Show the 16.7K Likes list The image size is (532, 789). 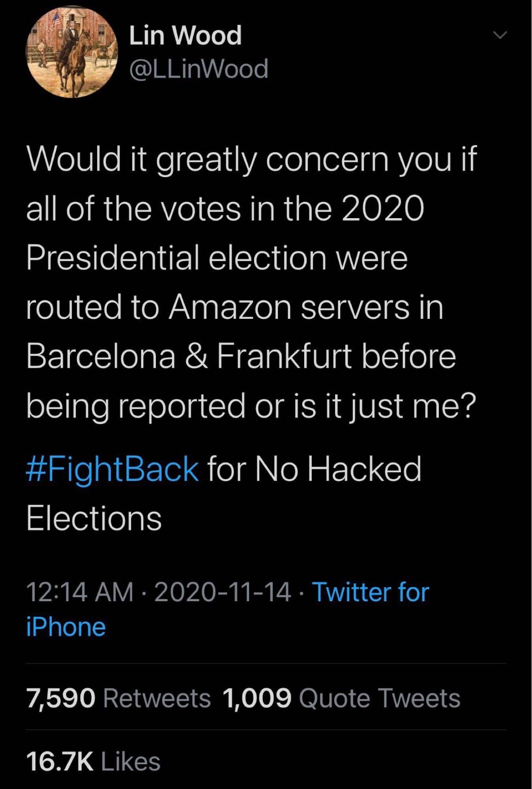93,762
